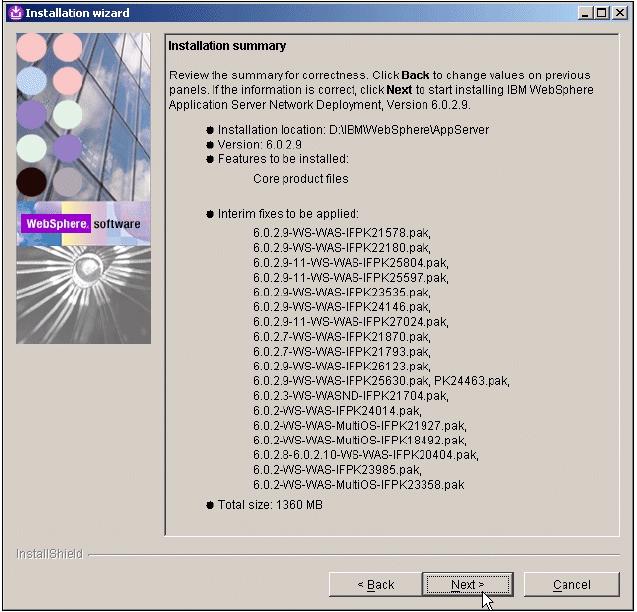Click the Next button to start installing

[x=467, y=584]
